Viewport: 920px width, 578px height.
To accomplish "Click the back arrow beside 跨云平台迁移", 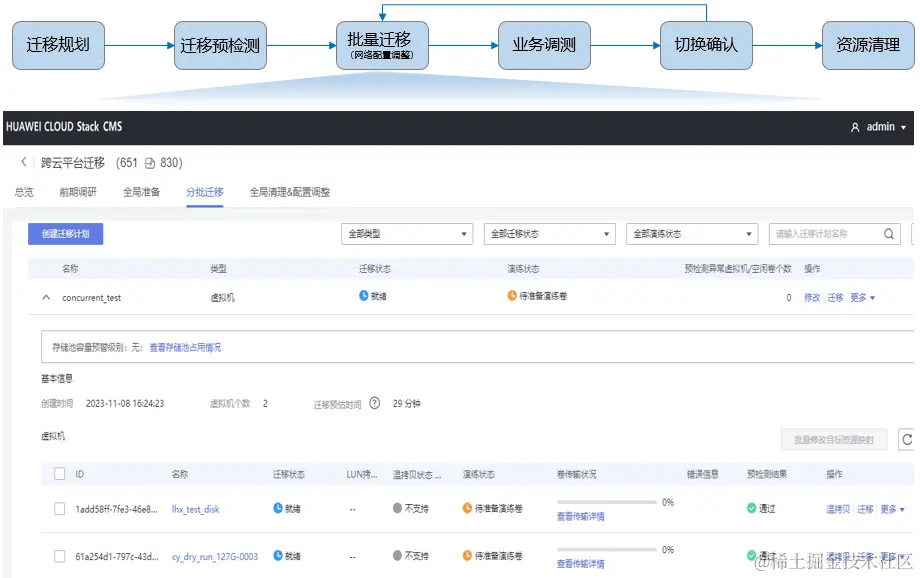I will [x=24, y=161].
